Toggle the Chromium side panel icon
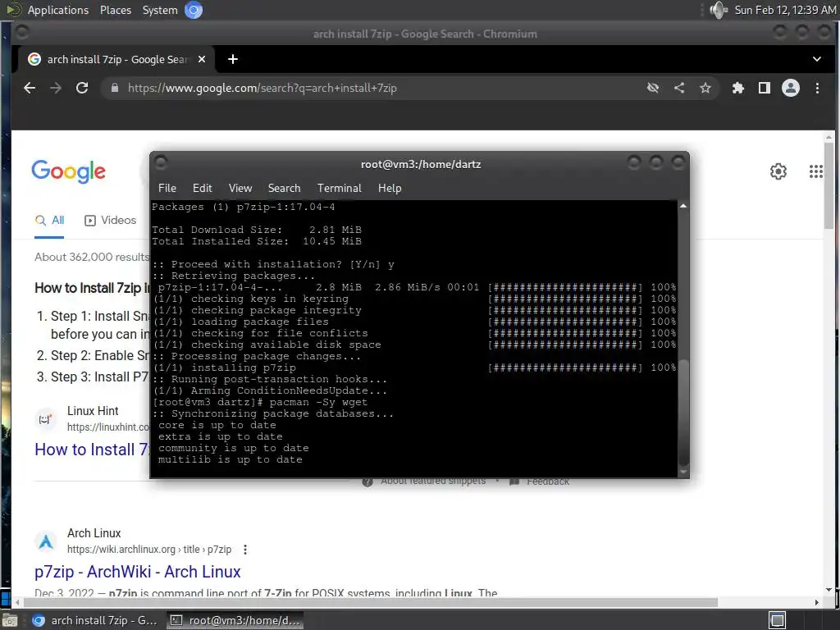Screen dimensions: 840x630 (x=765, y=88)
